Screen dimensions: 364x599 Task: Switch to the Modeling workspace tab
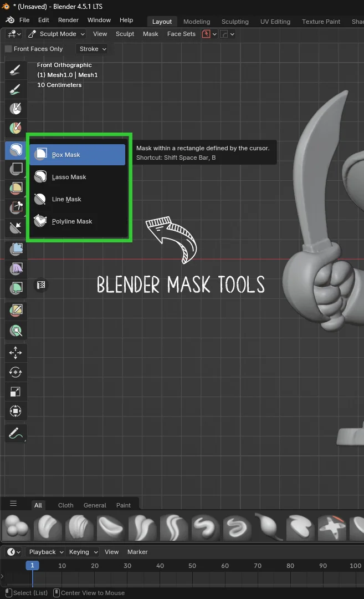(x=197, y=22)
